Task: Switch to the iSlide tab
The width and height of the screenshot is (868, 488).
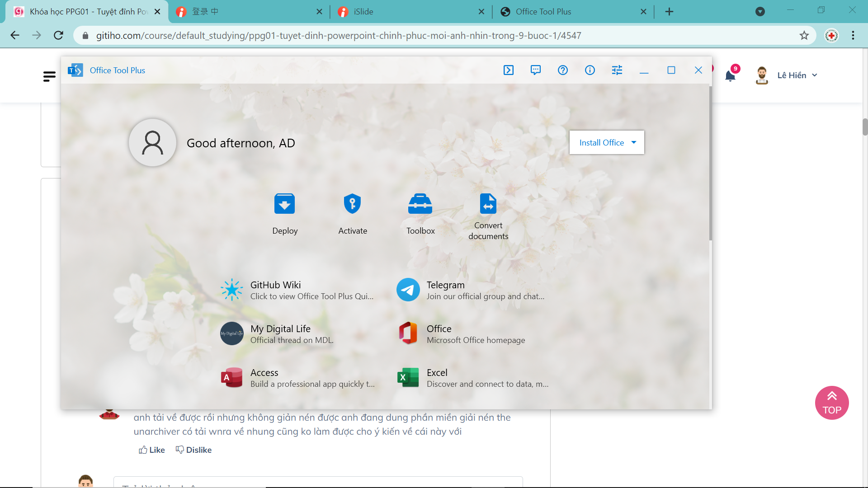Action: 411,12
